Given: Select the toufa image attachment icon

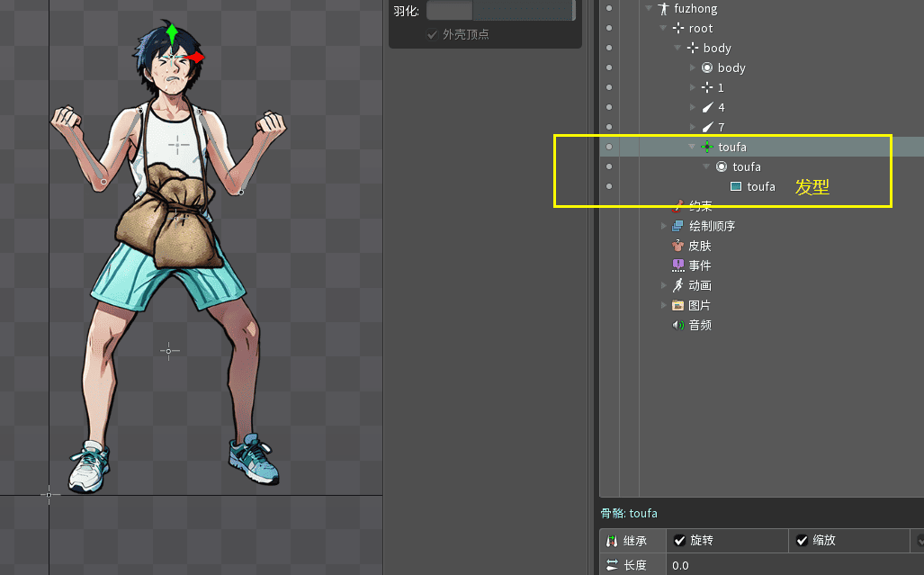Looking at the screenshot, I should 736,186.
